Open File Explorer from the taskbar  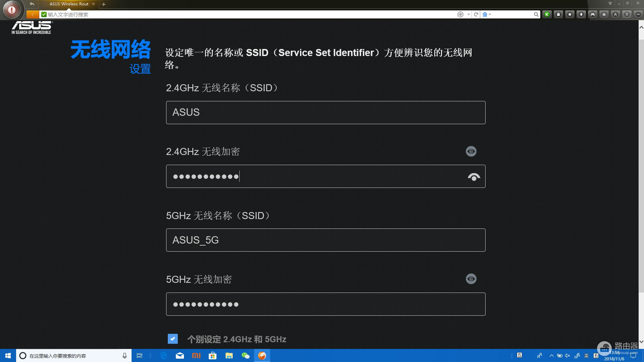point(229,356)
